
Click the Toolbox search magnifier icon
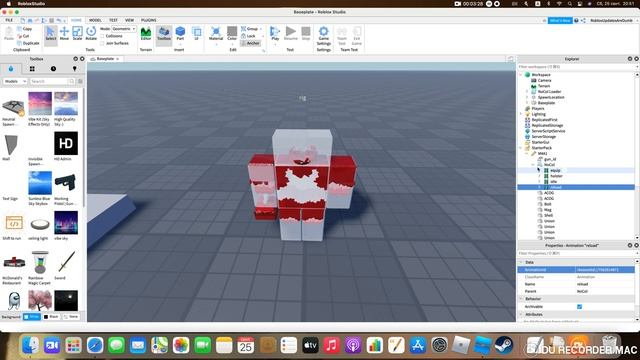click(72, 81)
